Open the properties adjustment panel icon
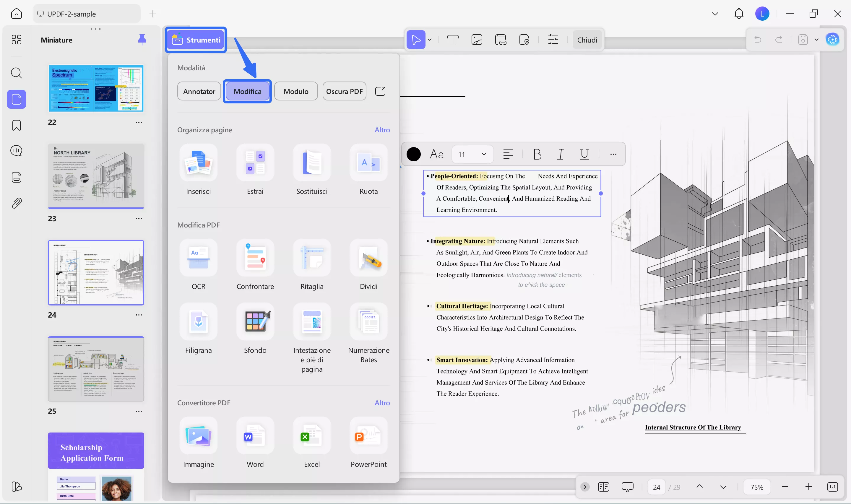The height and width of the screenshot is (504, 851). pos(553,39)
